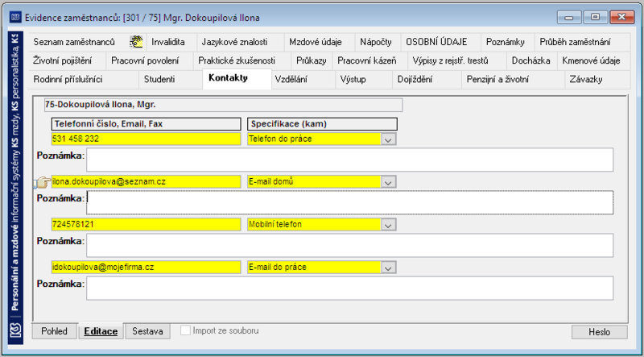
Task: Open the E-mail domů specification dropdown
Action: click(x=388, y=182)
